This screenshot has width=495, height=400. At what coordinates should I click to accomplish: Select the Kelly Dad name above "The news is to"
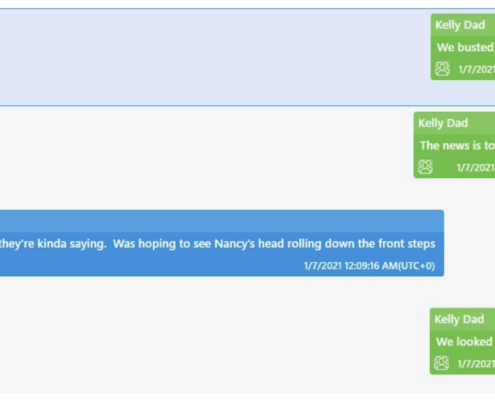pos(443,123)
